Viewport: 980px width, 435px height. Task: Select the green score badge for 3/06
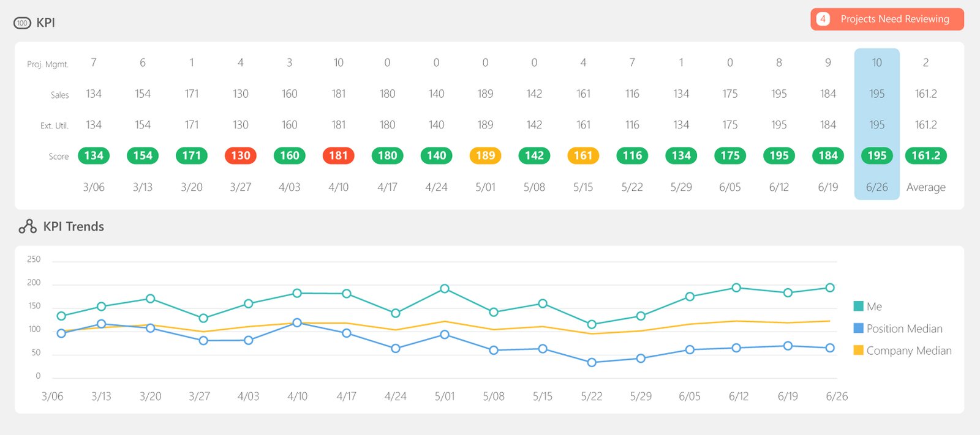click(94, 155)
